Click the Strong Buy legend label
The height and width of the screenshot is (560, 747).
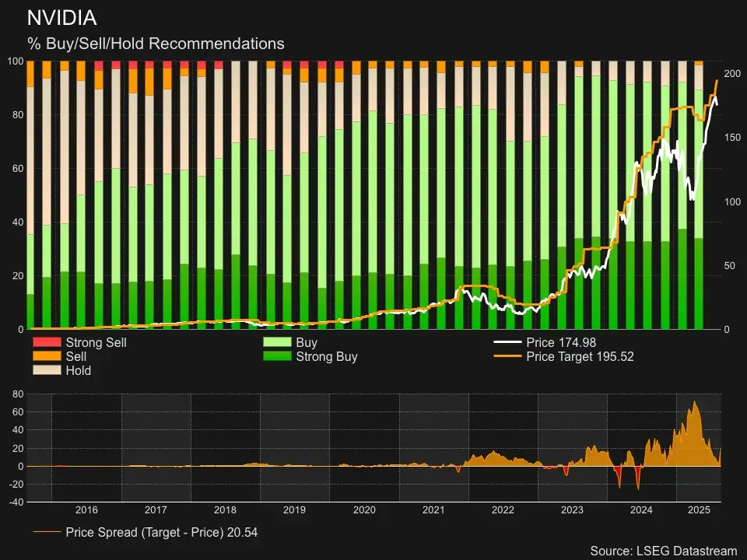pos(327,357)
